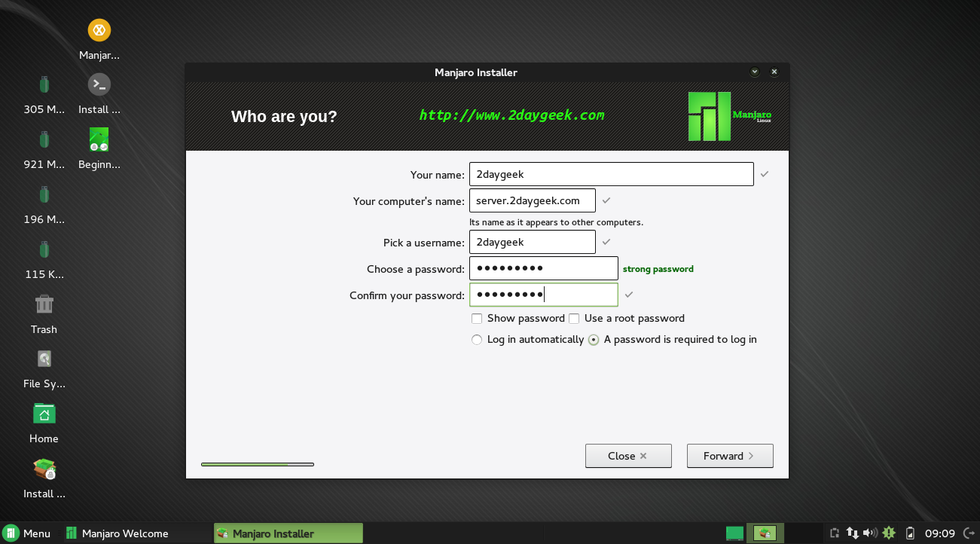Click the green update notifier tray icon

click(x=889, y=533)
